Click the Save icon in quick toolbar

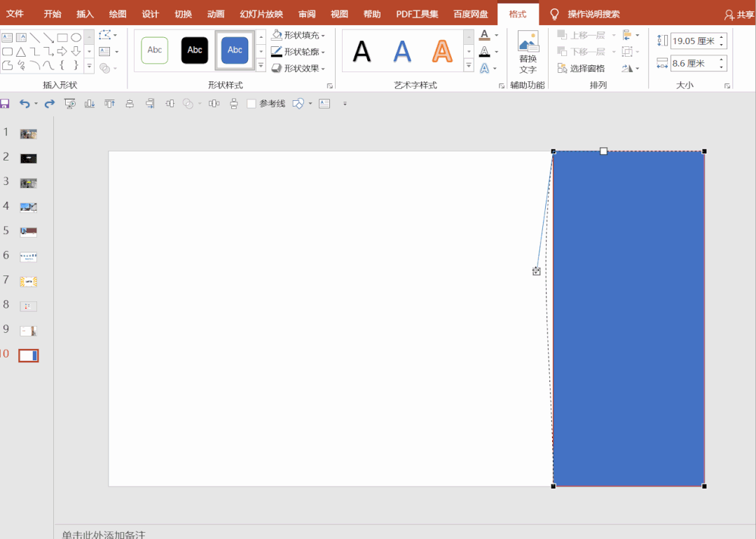point(5,104)
